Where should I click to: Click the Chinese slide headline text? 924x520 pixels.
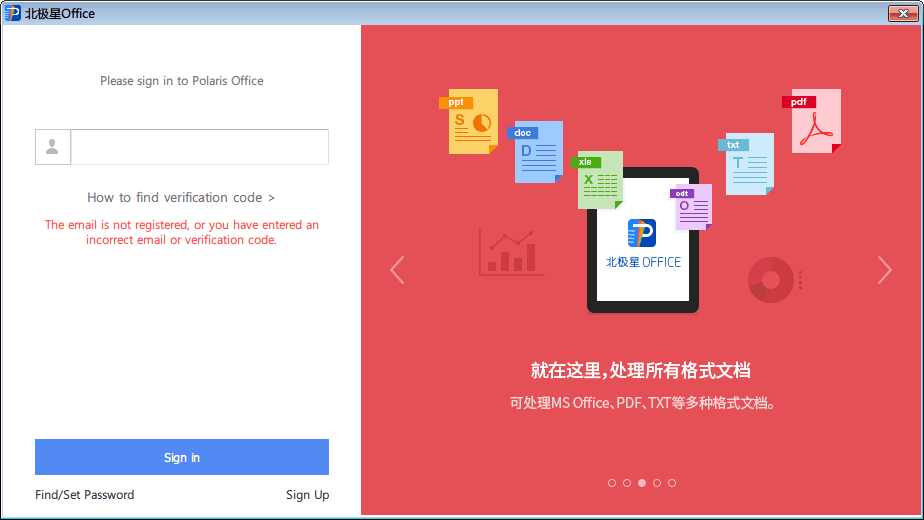tap(641, 371)
